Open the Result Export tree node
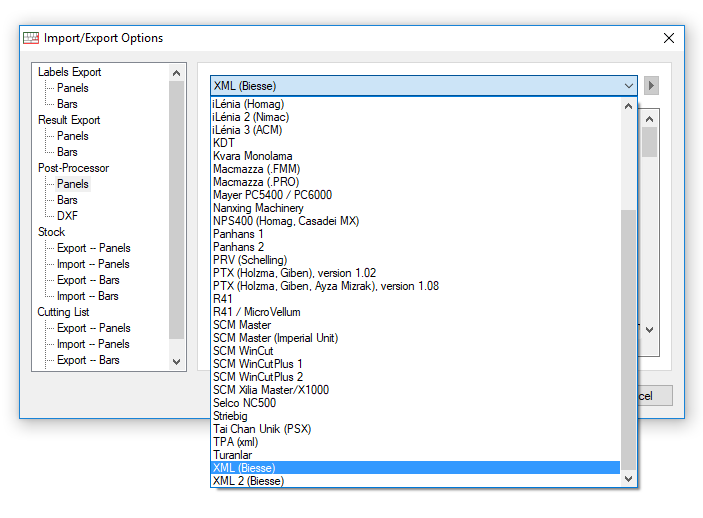Viewport: 703px width, 518px height. pos(69,120)
